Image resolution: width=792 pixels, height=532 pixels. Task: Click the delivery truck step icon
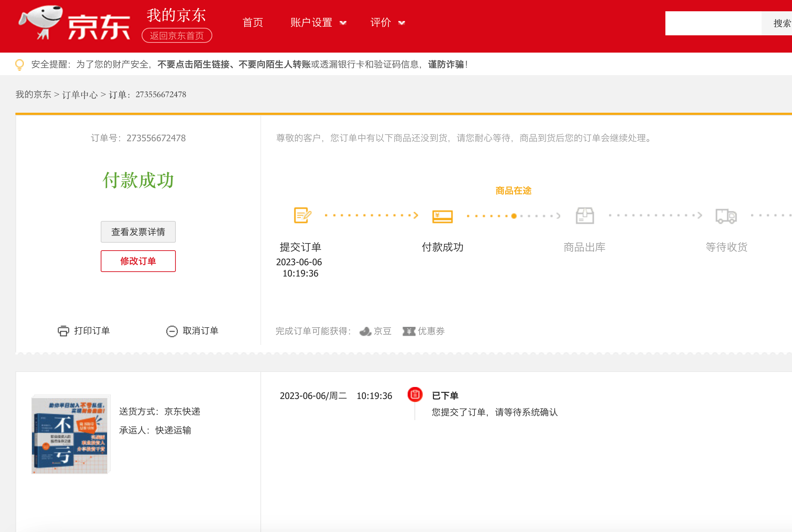coord(726,216)
